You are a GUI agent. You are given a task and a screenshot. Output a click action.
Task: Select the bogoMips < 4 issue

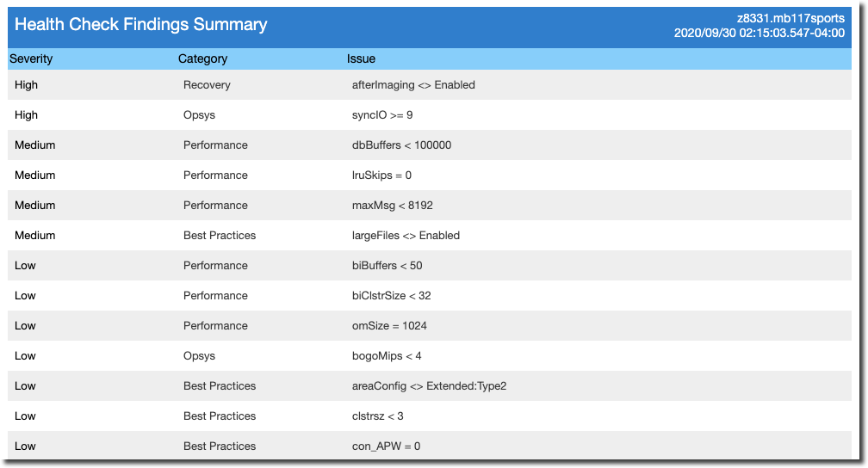[x=387, y=355]
